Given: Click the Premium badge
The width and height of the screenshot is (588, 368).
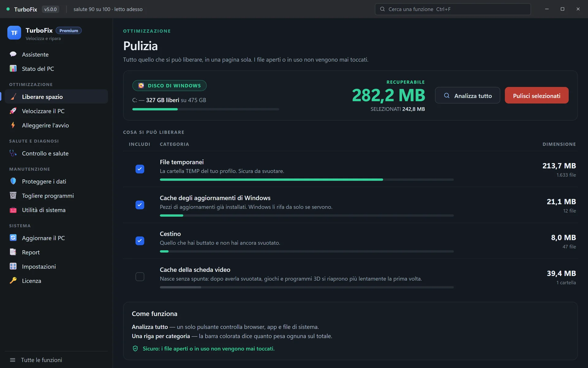Looking at the screenshot, I should (69, 31).
